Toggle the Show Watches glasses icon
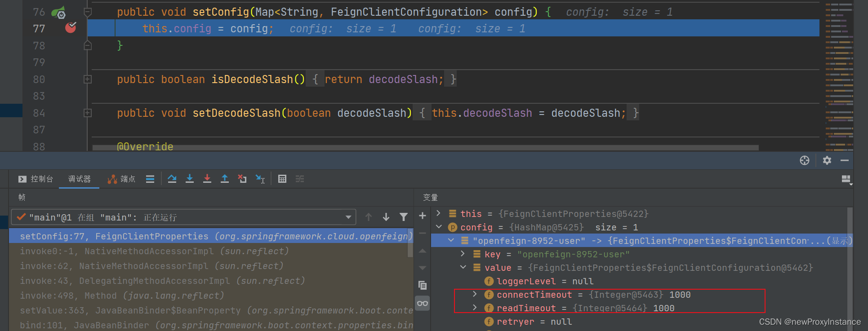The height and width of the screenshot is (331, 868). click(423, 303)
